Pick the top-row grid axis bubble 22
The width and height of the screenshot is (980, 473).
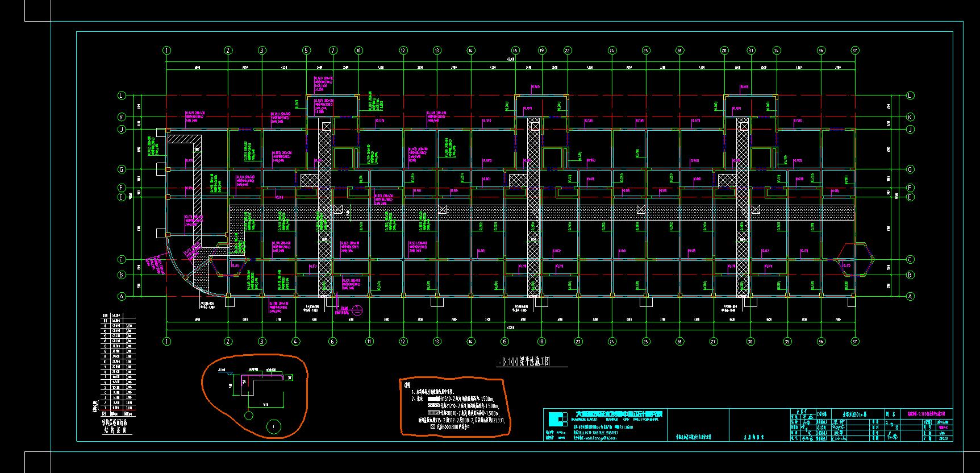coord(567,50)
